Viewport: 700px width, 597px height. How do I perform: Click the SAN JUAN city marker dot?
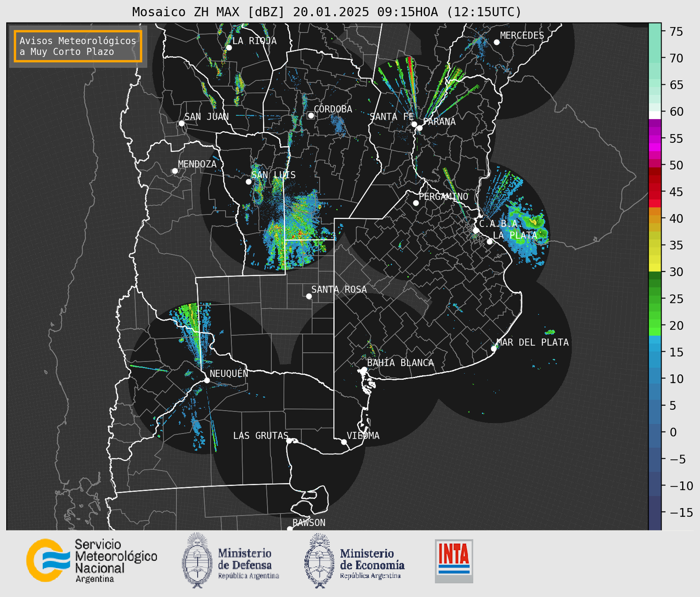pyautogui.click(x=181, y=123)
